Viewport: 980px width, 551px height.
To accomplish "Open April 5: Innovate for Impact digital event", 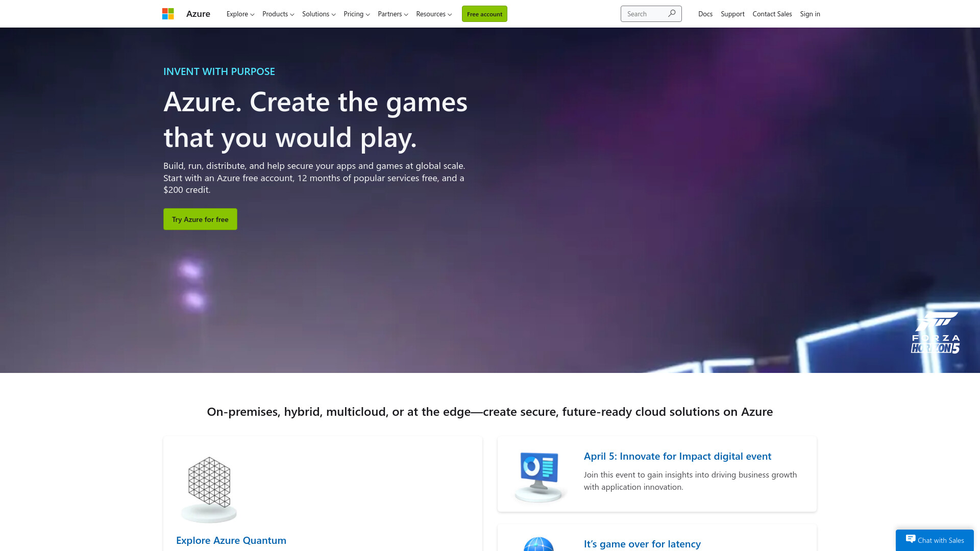I will click(x=677, y=456).
